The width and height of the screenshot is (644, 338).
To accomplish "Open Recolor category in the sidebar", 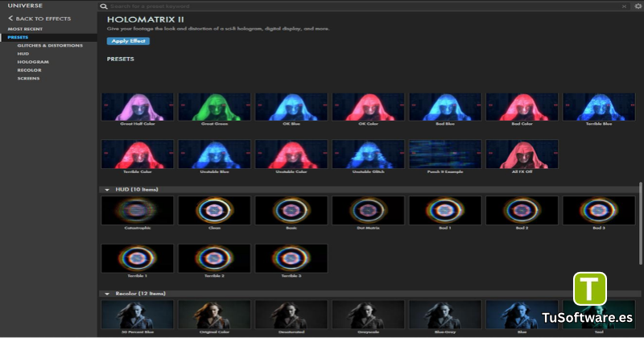I will (x=29, y=70).
